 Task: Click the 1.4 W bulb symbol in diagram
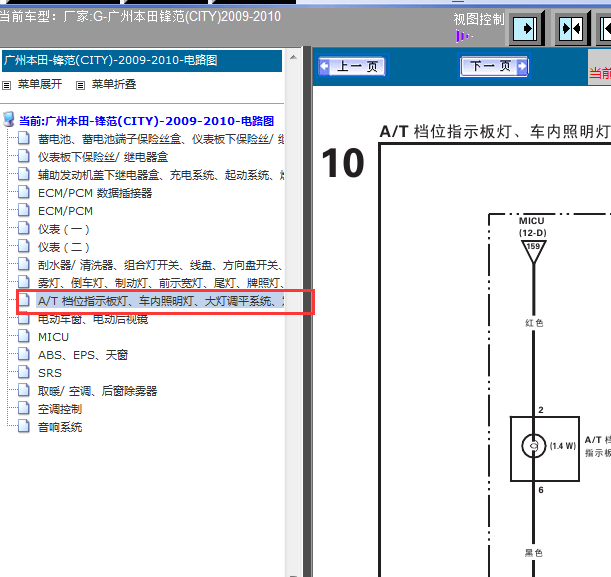tap(533, 445)
